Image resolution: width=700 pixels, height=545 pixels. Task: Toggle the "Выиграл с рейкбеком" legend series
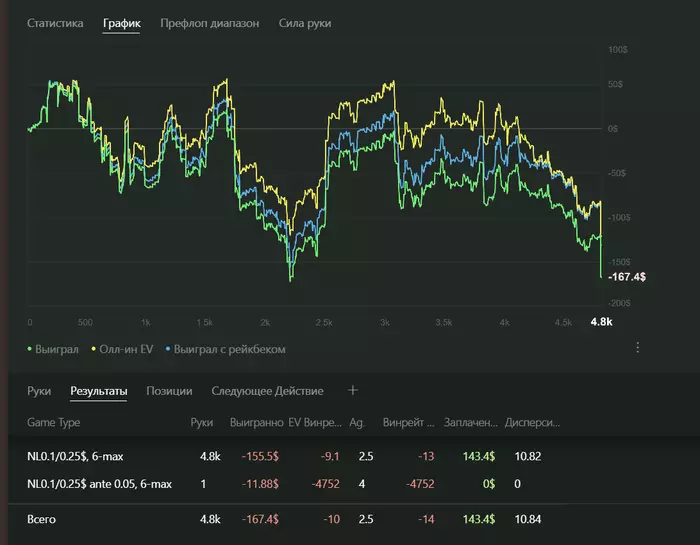[229, 349]
